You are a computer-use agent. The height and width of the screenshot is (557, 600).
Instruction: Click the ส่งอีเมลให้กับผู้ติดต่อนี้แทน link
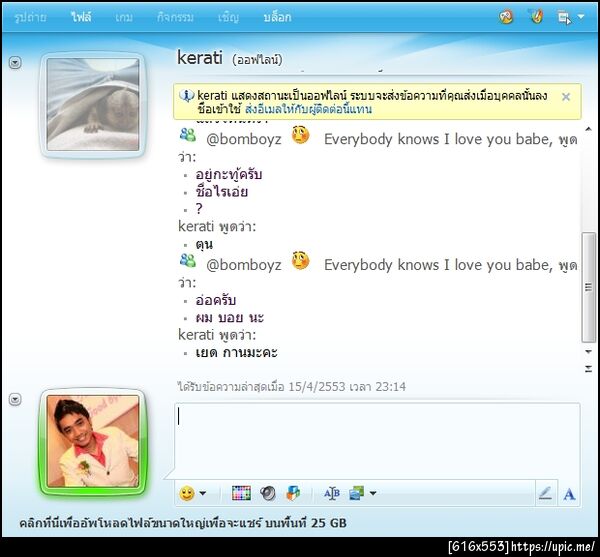308,109
